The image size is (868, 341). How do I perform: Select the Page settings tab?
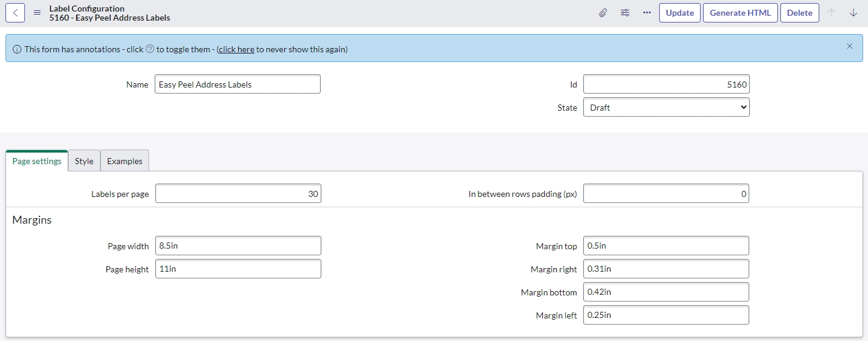[37, 161]
